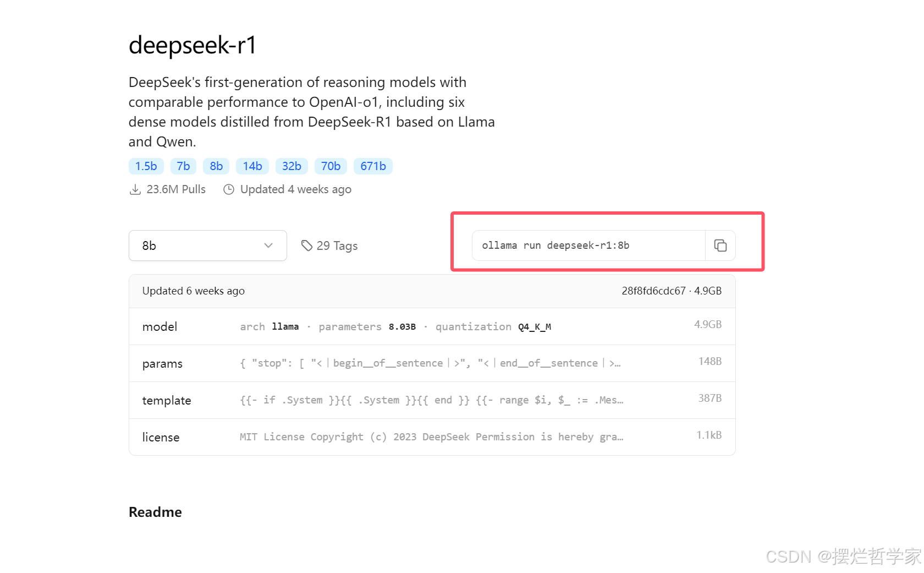View the template file row
The width and height of the screenshot is (924, 573).
pos(432,400)
